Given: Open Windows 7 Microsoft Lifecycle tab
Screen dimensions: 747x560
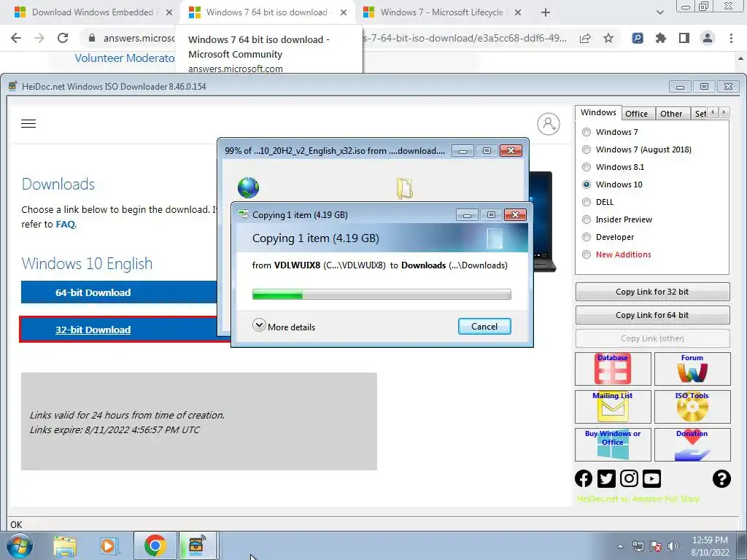Looking at the screenshot, I should point(441,12).
